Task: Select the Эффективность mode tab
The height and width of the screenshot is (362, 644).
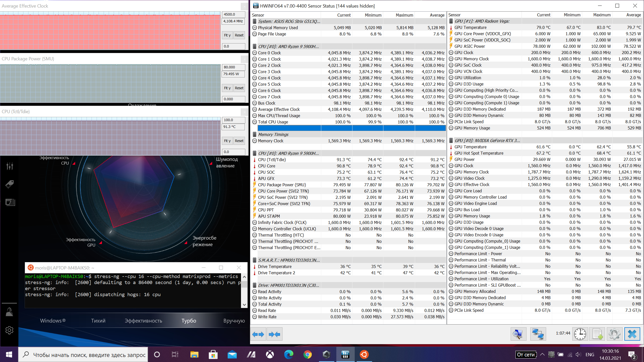Action: point(143,321)
